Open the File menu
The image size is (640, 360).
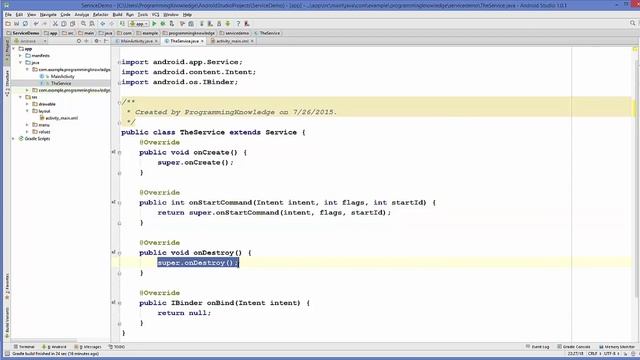point(8,15)
